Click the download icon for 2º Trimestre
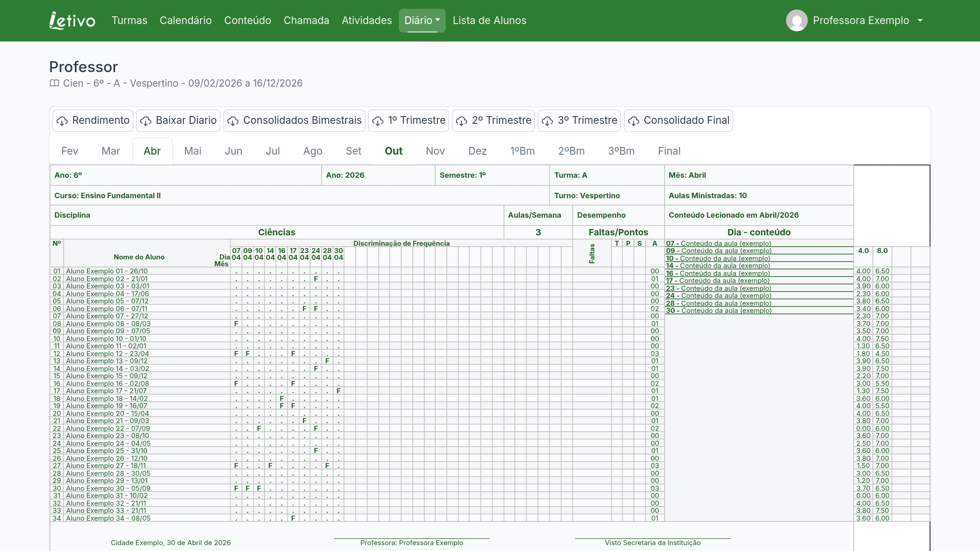Image resolution: width=980 pixels, height=551 pixels. pyautogui.click(x=461, y=121)
